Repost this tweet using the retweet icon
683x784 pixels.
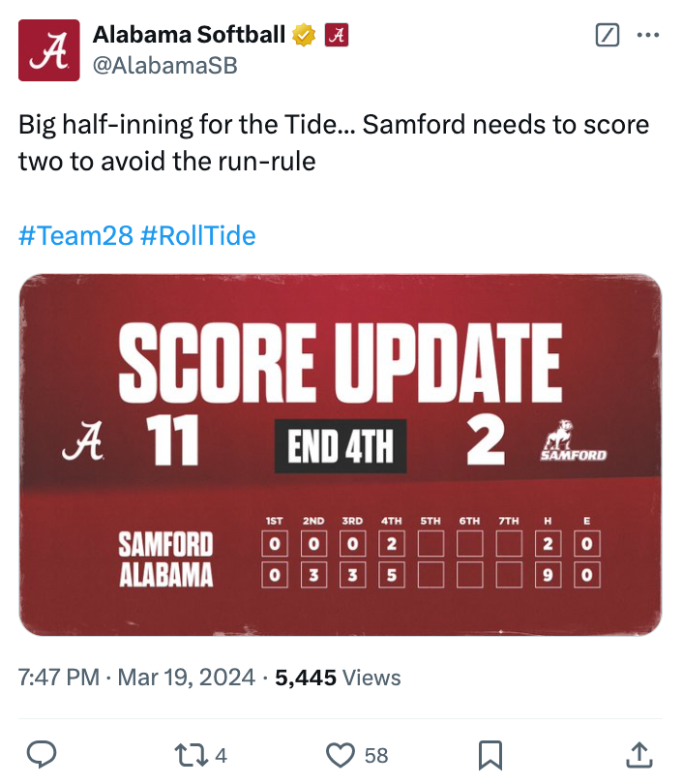click(x=191, y=755)
